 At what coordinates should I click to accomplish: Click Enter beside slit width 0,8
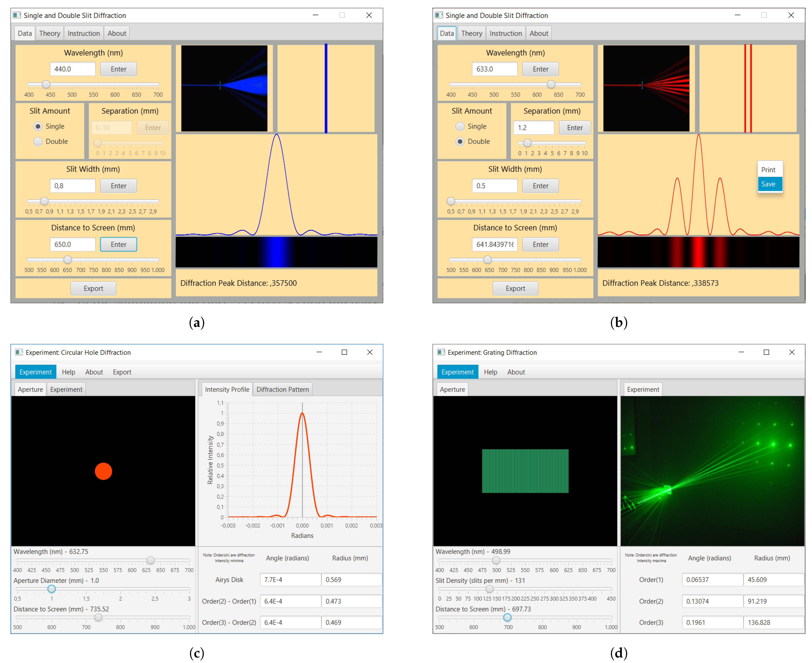point(119,186)
